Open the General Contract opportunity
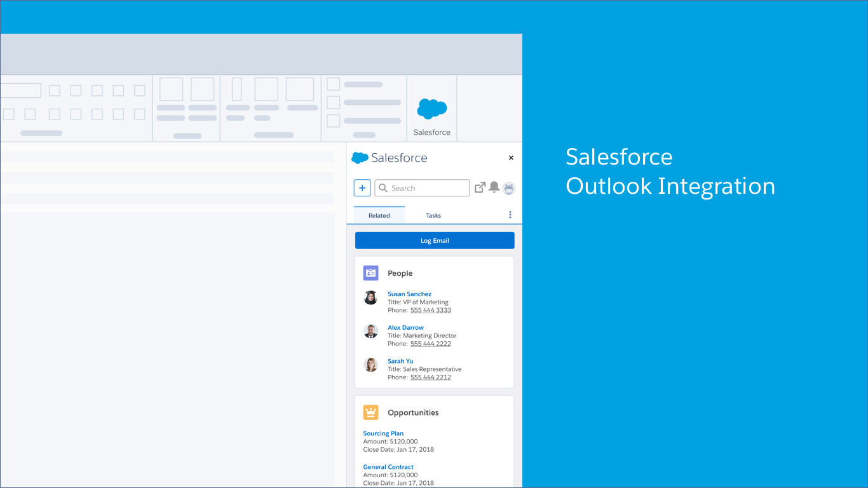868x488 pixels. click(x=388, y=467)
